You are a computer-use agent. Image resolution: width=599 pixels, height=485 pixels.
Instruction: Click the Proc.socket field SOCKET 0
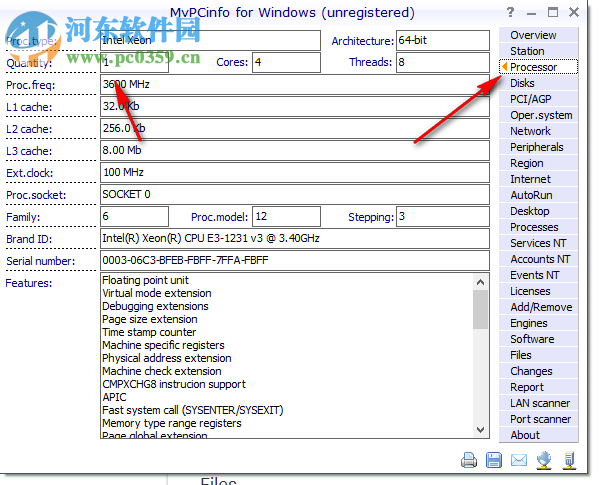click(295, 194)
